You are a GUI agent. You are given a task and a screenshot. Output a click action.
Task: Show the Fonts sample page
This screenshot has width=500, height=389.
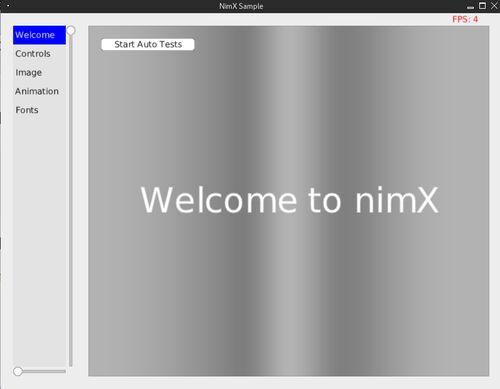point(39,110)
